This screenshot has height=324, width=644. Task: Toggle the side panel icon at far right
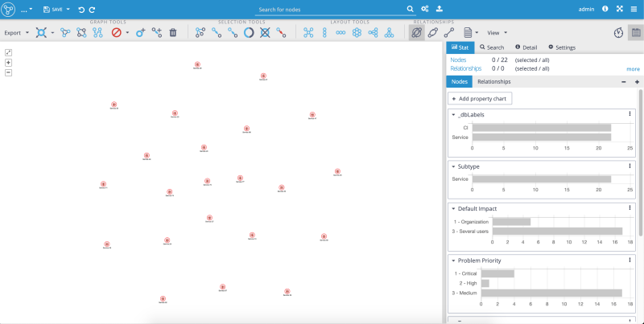(636, 33)
